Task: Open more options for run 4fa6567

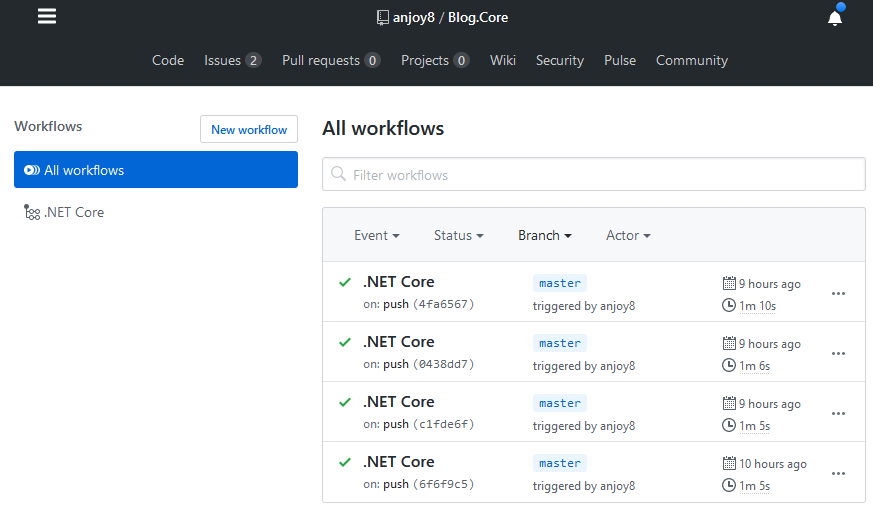Action: pos(838,293)
